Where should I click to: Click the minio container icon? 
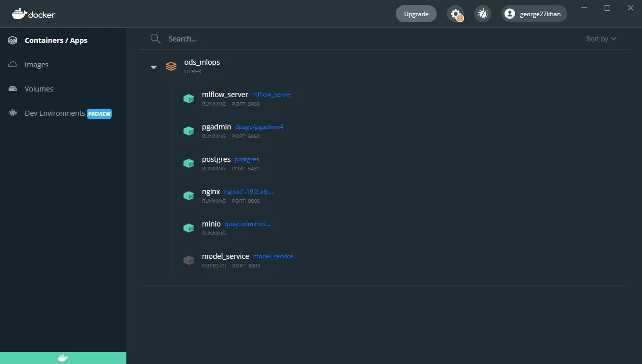click(x=189, y=228)
